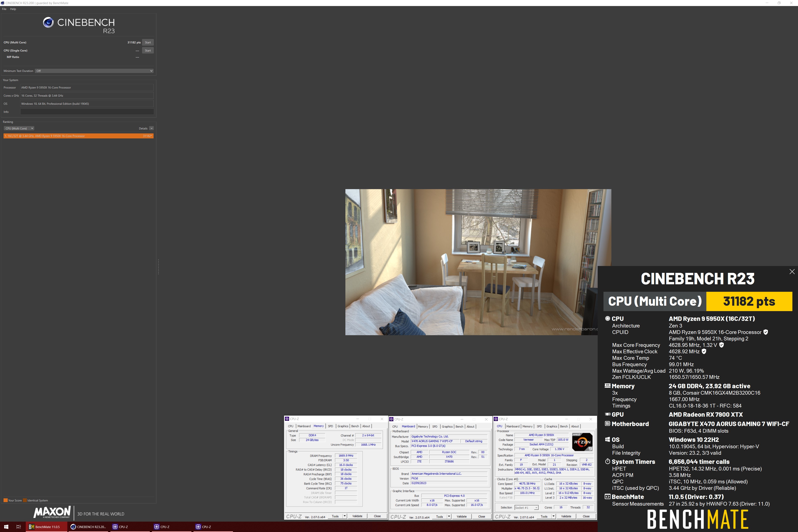
Task: Click Tools button in CPU-Z Memory window
Action: 335,516
